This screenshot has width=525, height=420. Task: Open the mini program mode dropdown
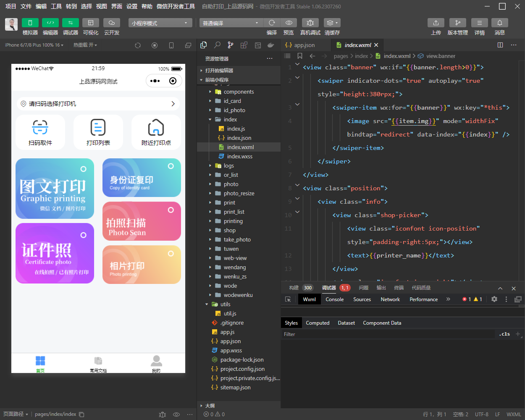(160, 23)
